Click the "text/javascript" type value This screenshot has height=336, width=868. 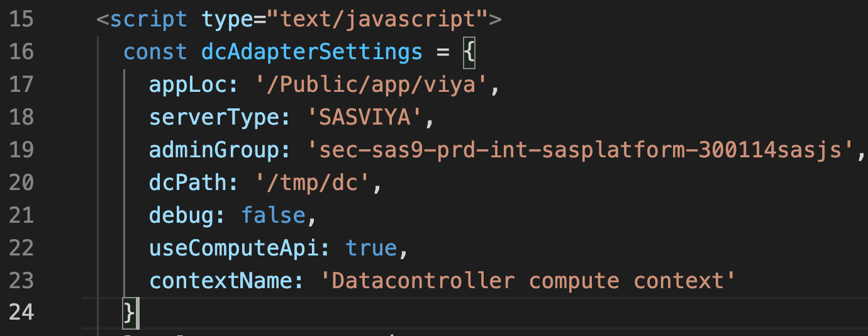click(370, 19)
